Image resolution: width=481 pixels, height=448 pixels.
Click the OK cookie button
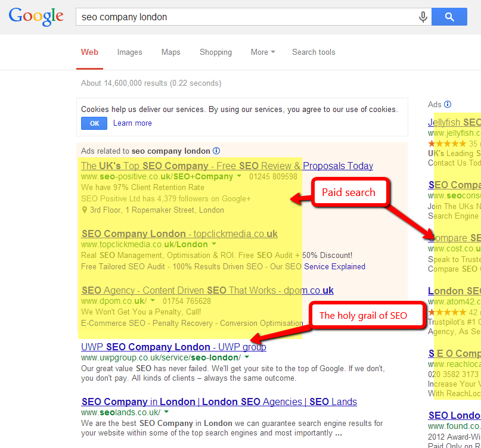(x=94, y=123)
